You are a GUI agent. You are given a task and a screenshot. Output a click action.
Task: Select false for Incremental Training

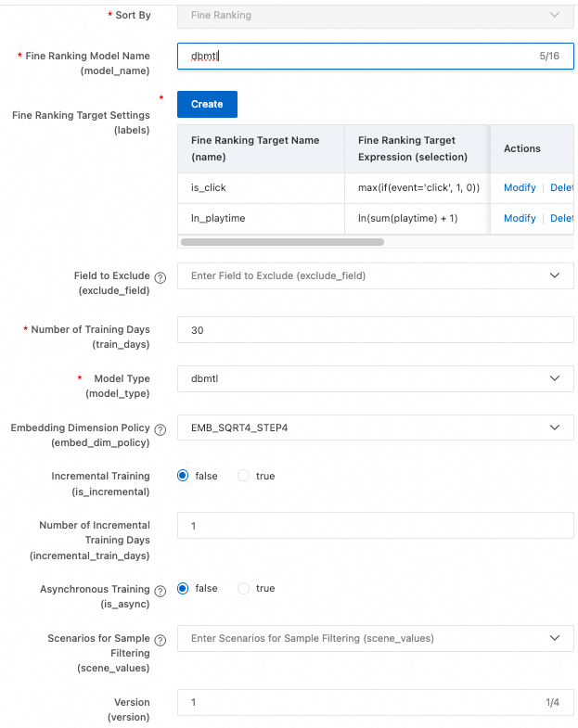(183, 476)
